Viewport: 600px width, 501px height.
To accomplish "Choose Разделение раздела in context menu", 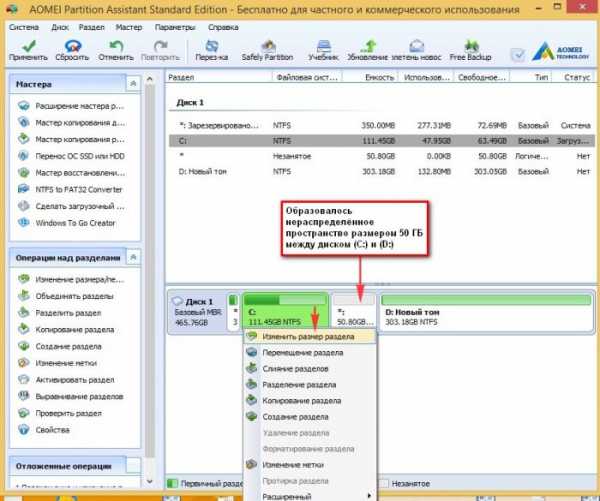I will 310,385.
